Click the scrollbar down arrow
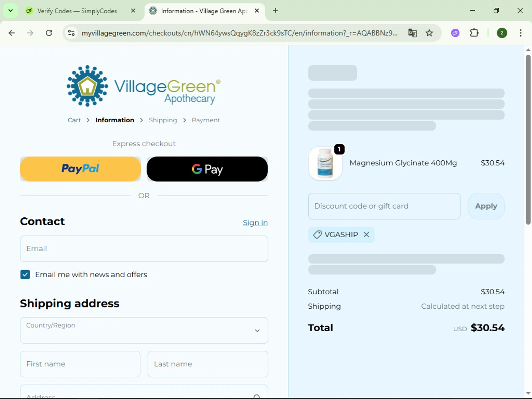Screen dimensions: 532x399 point(528,393)
